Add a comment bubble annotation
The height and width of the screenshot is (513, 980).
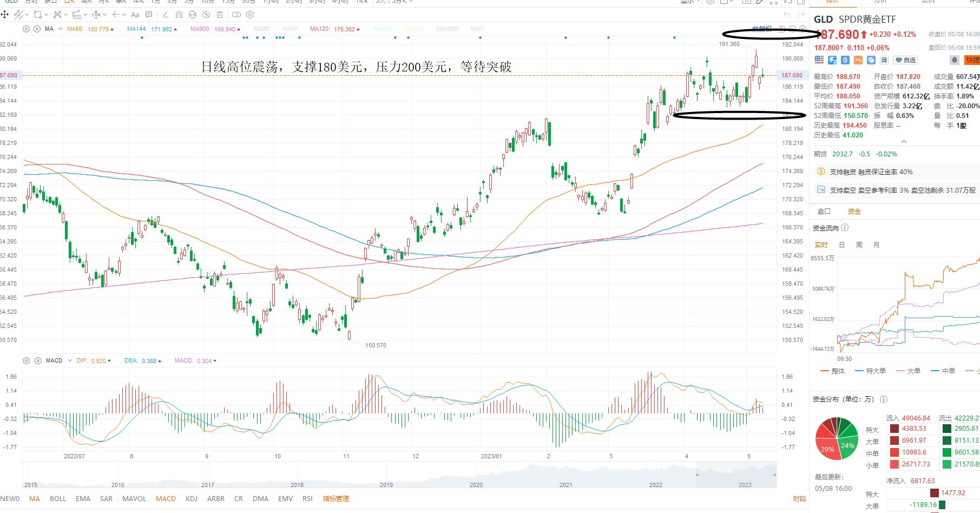149,15
